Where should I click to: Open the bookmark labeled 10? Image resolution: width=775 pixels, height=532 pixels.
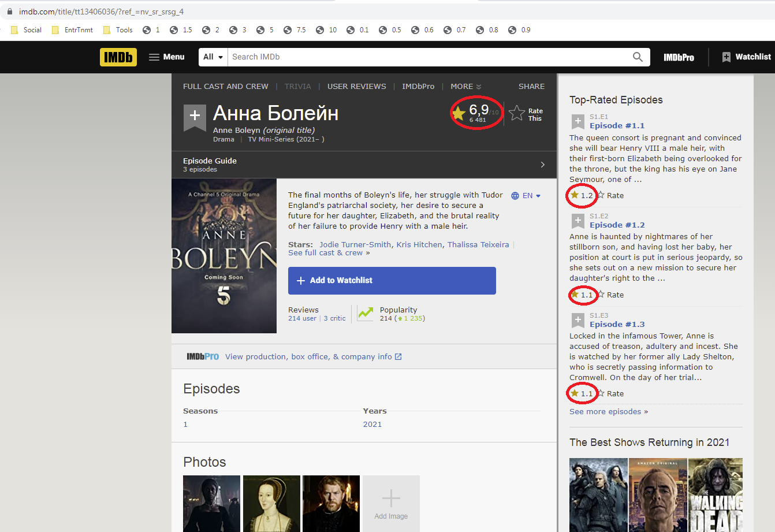(326, 30)
